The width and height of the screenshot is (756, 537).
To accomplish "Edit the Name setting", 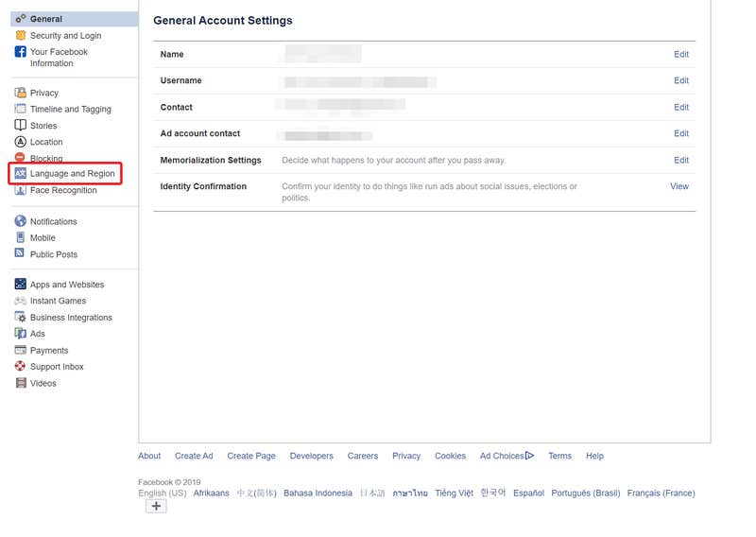I will 680,55.
